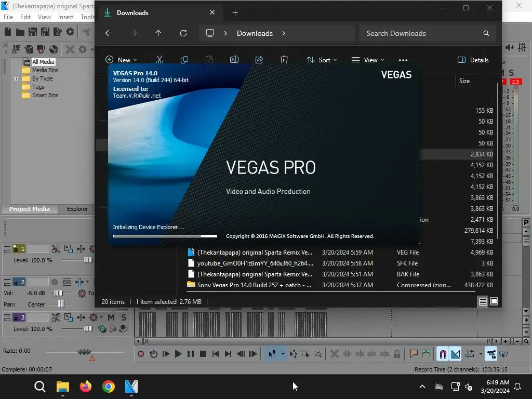Click Insert Region icon in timeline toolbar
This screenshot has width=532, height=399.
coord(426,354)
